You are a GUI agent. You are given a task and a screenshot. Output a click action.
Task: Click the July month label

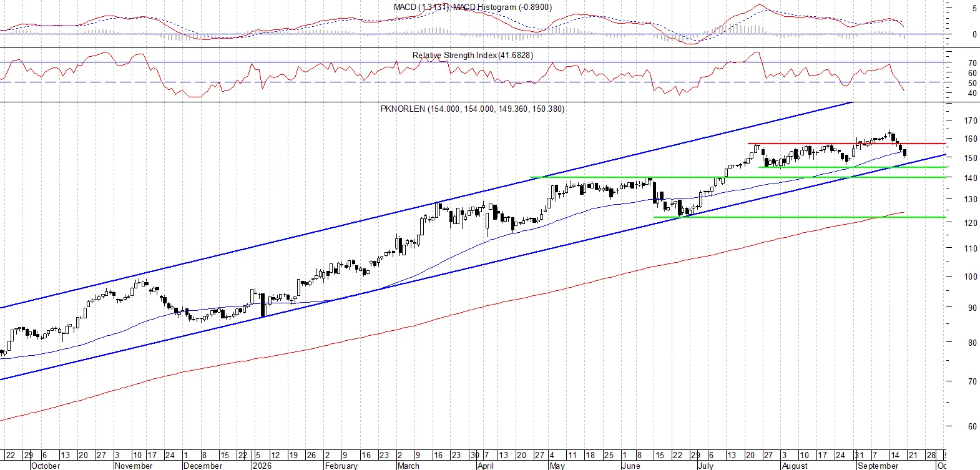(x=706, y=466)
